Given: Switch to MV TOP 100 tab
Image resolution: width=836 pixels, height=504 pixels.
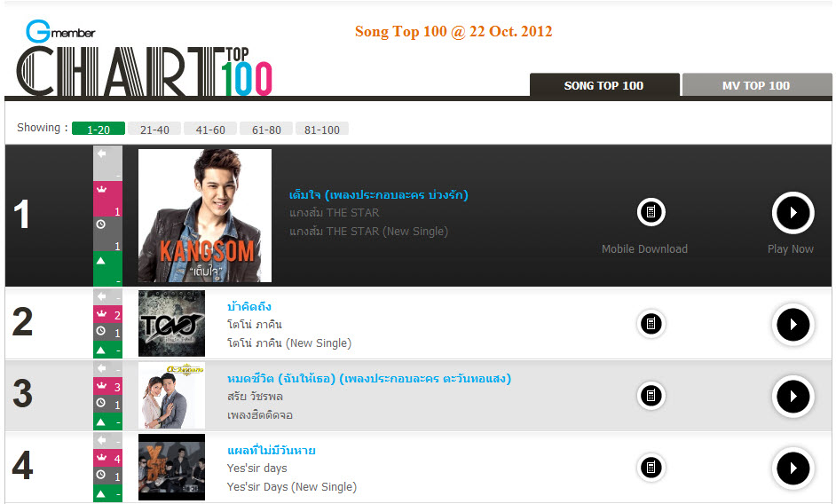Looking at the screenshot, I should coord(756,85).
